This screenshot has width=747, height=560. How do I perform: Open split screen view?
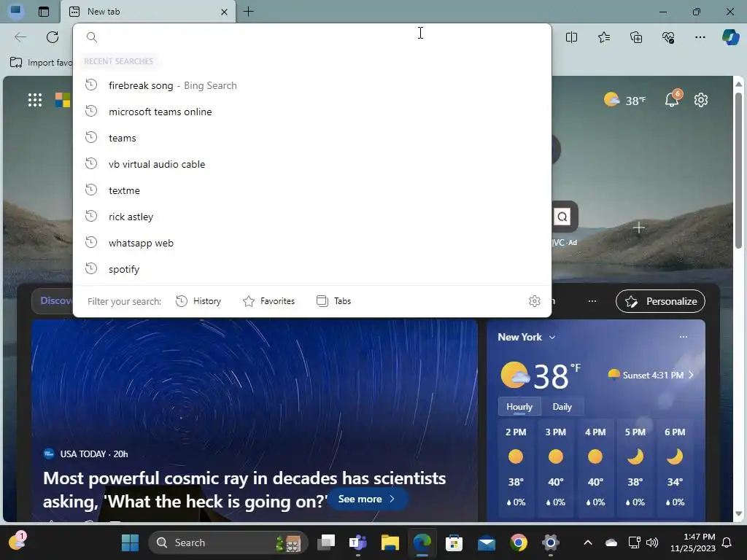(571, 37)
